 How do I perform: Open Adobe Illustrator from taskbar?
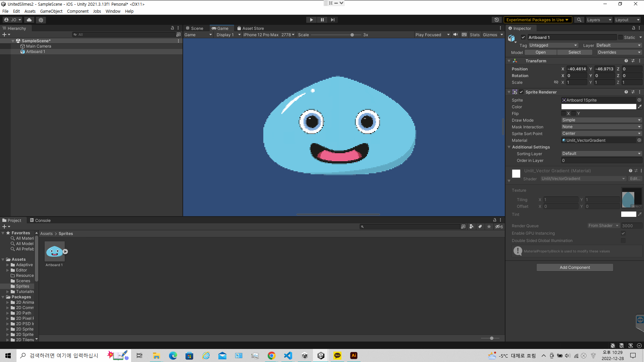point(354,356)
